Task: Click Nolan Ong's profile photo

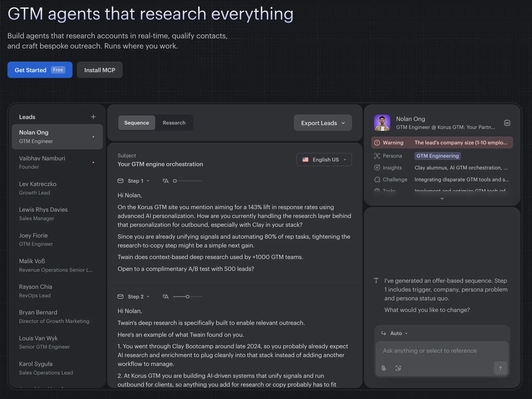Action: tap(382, 123)
